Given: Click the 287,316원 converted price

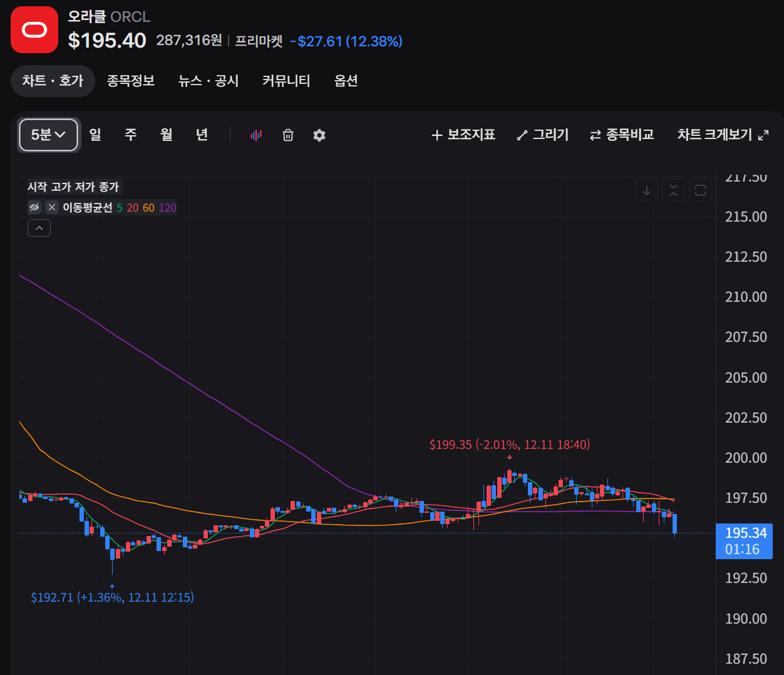Looking at the screenshot, I should point(189,41).
